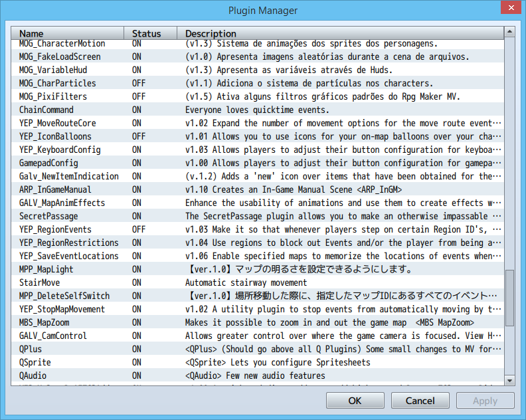
Task: Click the scrollbar up arrow
Action: pos(509,32)
